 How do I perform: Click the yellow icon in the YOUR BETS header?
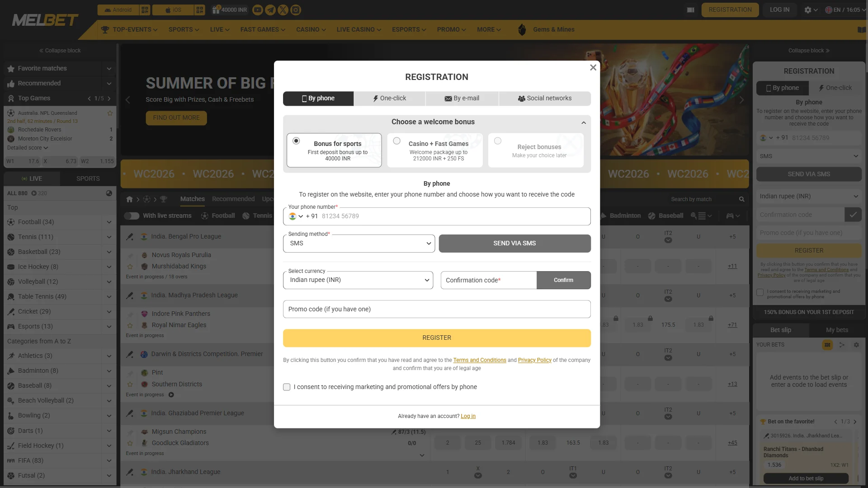pos(827,345)
